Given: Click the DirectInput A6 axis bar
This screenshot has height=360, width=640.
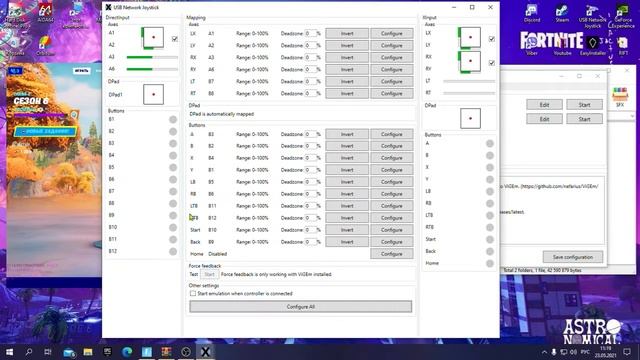Looking at the screenshot, I should 152,69.
